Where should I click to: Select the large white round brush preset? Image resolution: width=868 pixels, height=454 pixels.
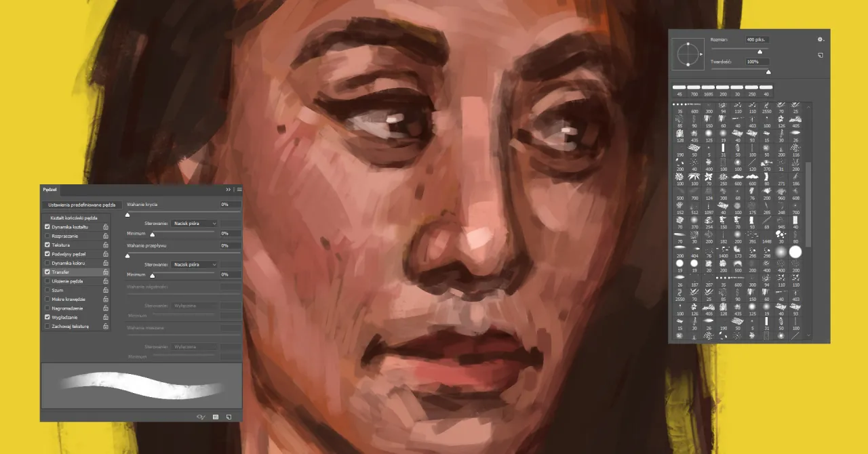click(795, 252)
